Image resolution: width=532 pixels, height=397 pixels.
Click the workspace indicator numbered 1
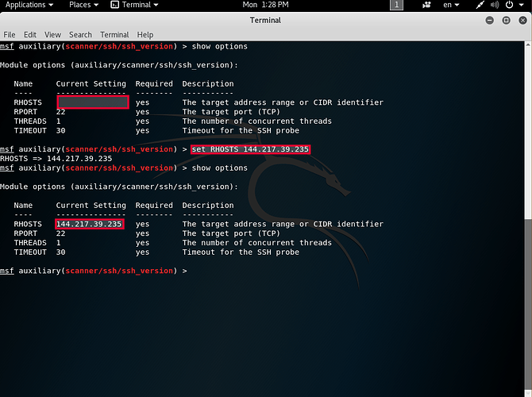coord(397,5)
